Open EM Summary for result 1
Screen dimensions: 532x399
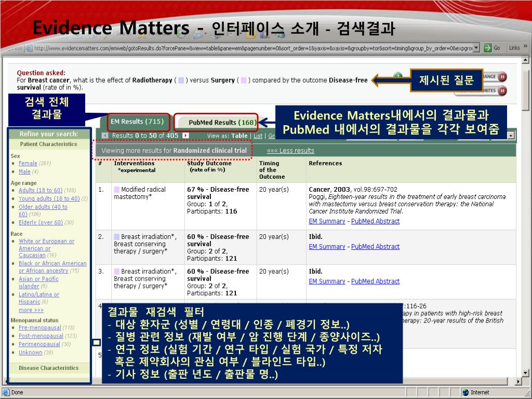pyautogui.click(x=327, y=221)
